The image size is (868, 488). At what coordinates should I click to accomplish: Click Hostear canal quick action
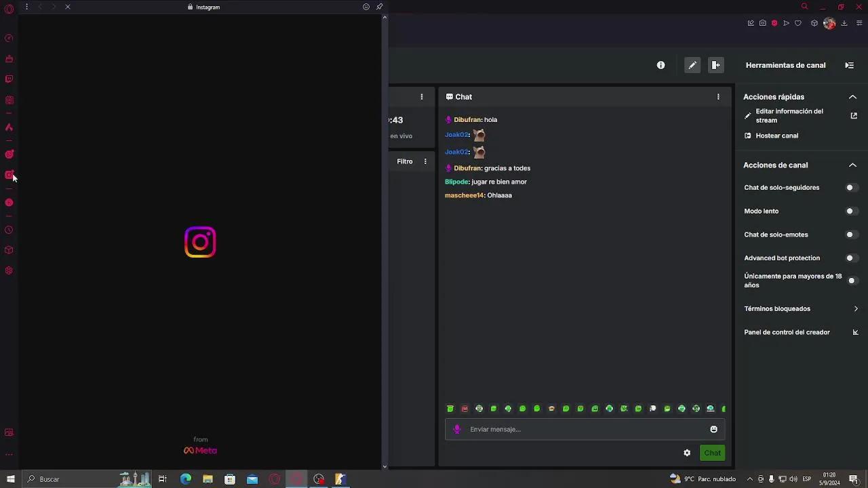[x=771, y=136]
